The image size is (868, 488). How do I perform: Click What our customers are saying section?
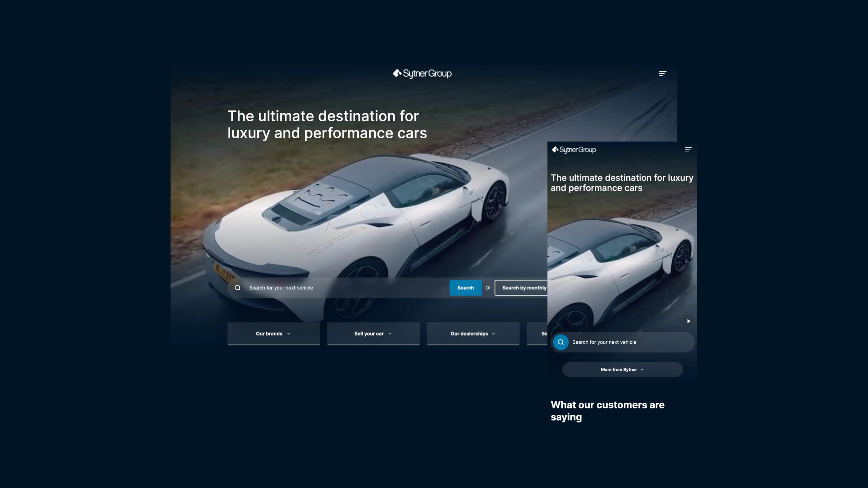click(608, 410)
